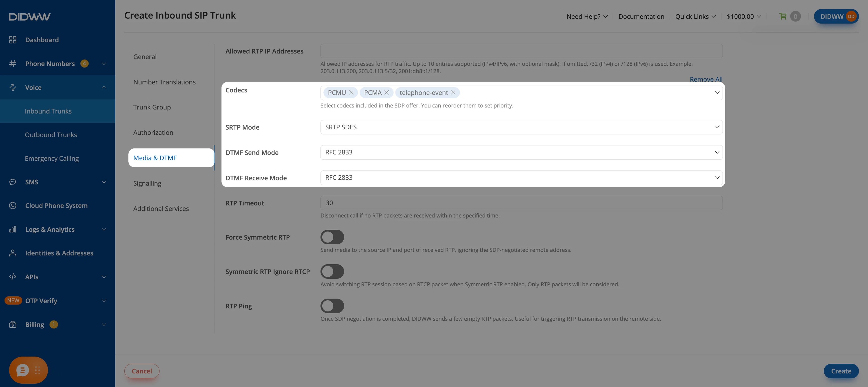868x387 pixels.
Task: Turn on the RTP Ping toggle
Action: [332, 306]
